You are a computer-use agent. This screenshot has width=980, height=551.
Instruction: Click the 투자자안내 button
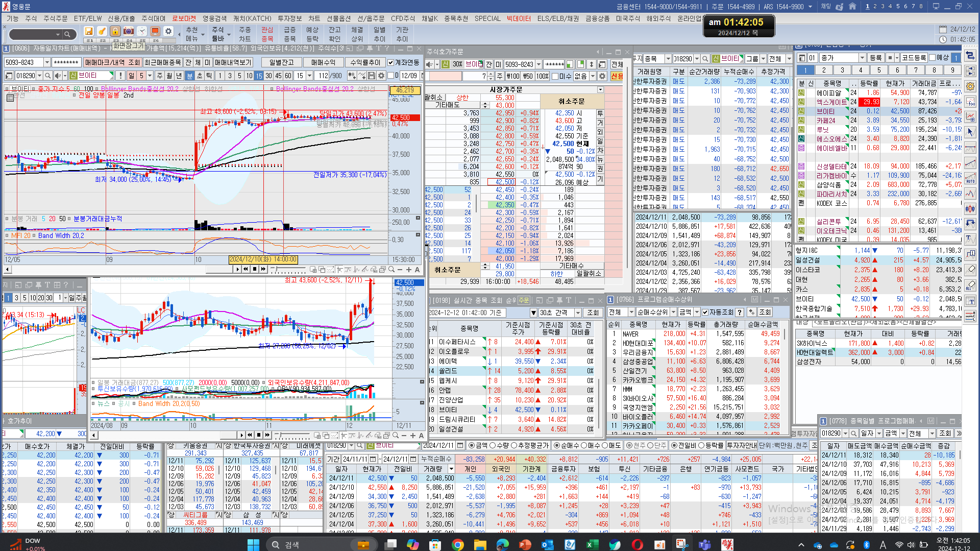[742, 445]
